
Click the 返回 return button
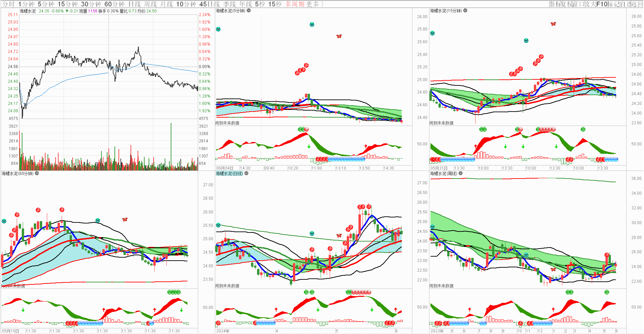(637, 4)
